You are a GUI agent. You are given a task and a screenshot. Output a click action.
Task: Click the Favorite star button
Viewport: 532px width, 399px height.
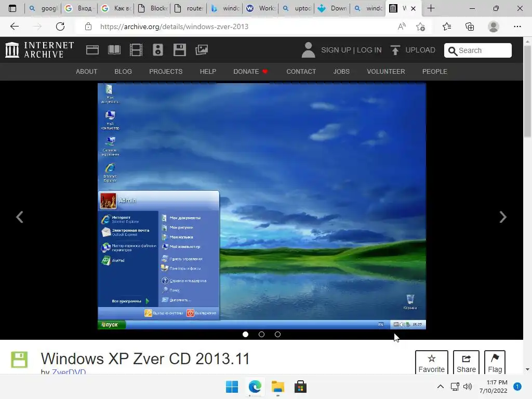tap(432, 363)
